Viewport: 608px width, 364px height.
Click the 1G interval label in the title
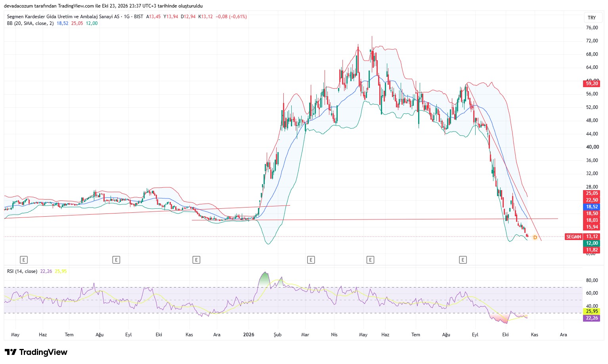click(127, 17)
